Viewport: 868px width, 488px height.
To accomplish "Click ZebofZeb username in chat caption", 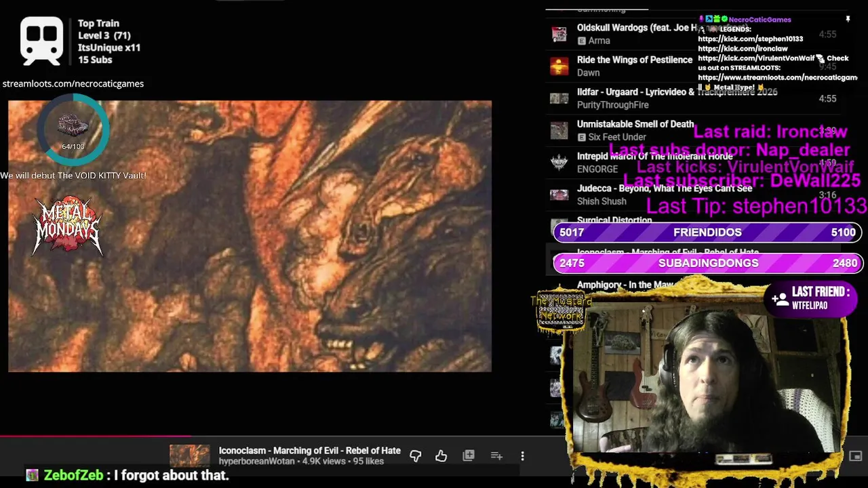I will pos(73,475).
